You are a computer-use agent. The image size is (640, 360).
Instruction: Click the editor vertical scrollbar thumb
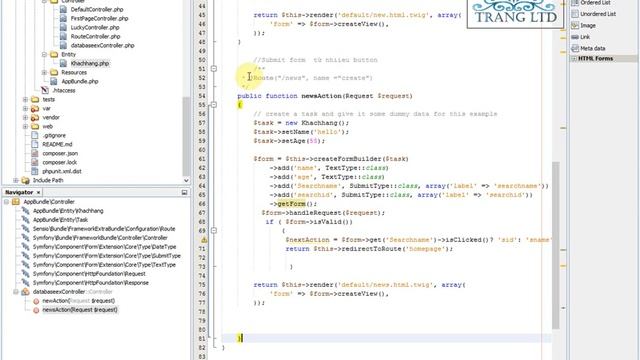[556, 245]
